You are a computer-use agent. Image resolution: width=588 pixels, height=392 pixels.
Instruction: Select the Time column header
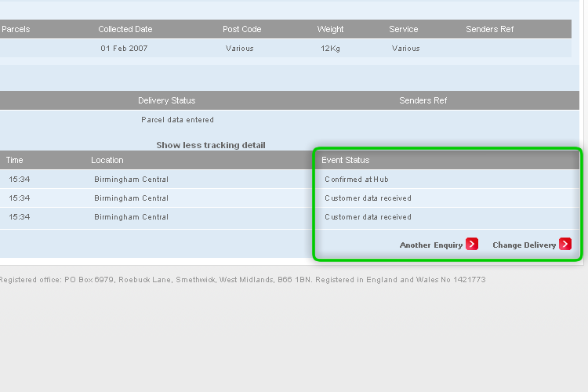point(15,160)
